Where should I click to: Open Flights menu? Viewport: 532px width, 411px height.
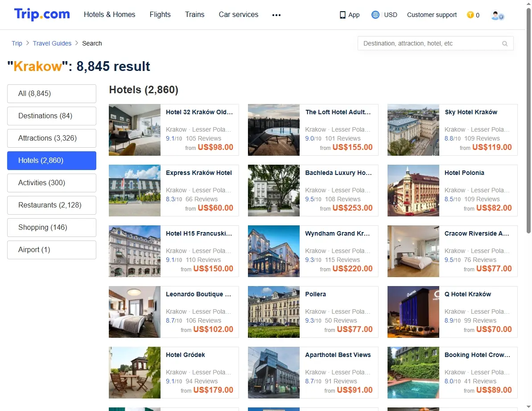(x=160, y=15)
